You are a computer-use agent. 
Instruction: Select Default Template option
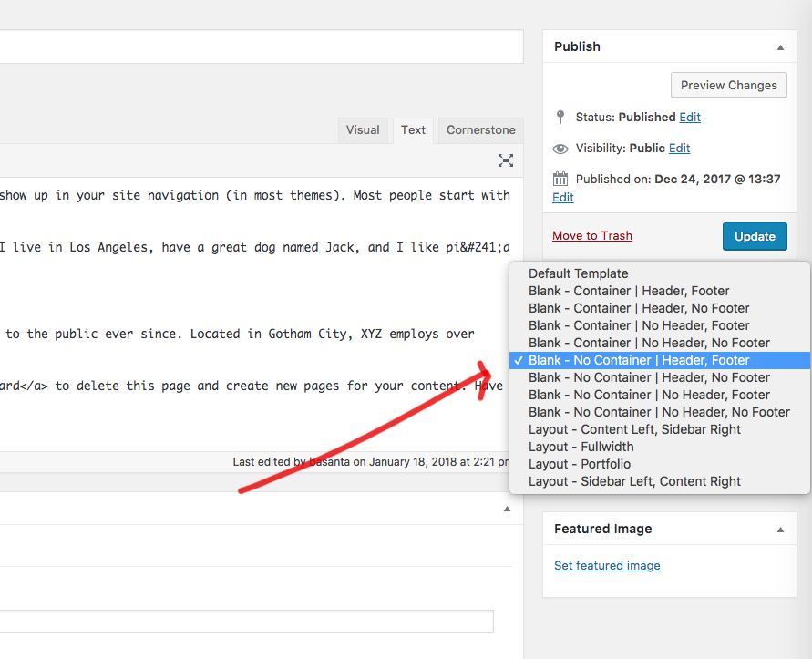(x=578, y=273)
